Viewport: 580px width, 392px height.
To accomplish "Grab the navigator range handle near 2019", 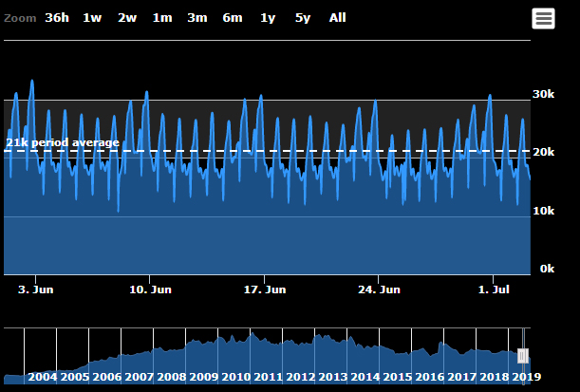I will click(x=523, y=356).
